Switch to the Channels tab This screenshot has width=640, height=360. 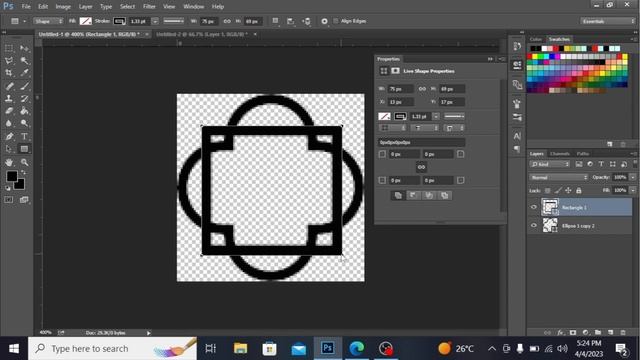560,154
